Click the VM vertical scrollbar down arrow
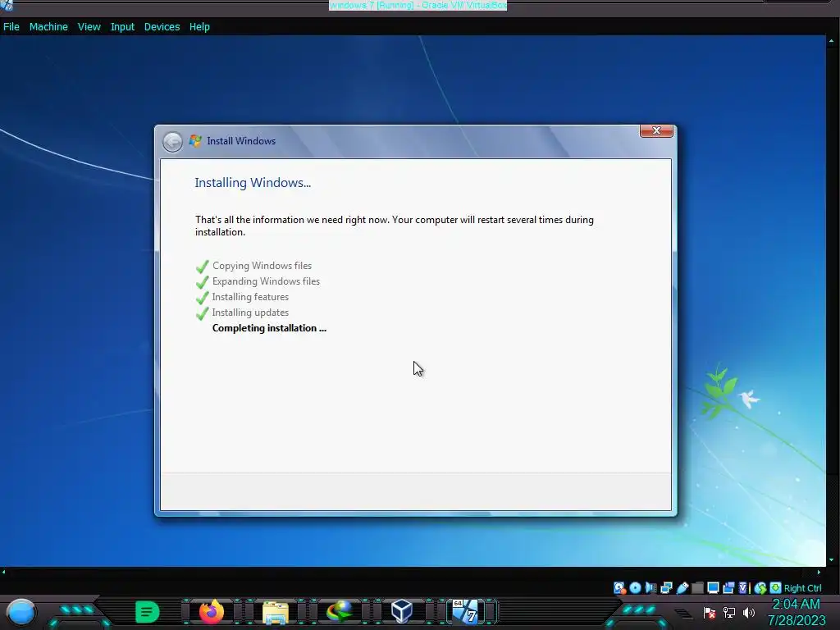 (831, 560)
